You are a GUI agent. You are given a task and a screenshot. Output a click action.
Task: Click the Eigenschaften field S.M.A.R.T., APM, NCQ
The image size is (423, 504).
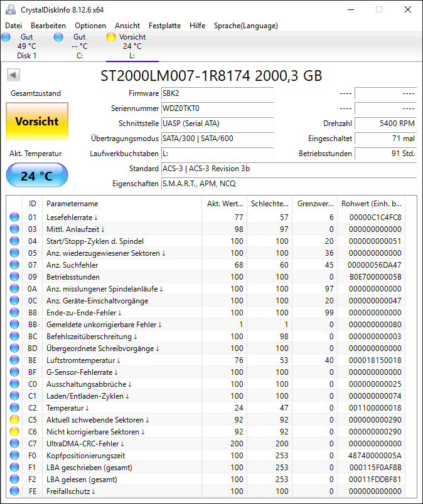[289, 184]
